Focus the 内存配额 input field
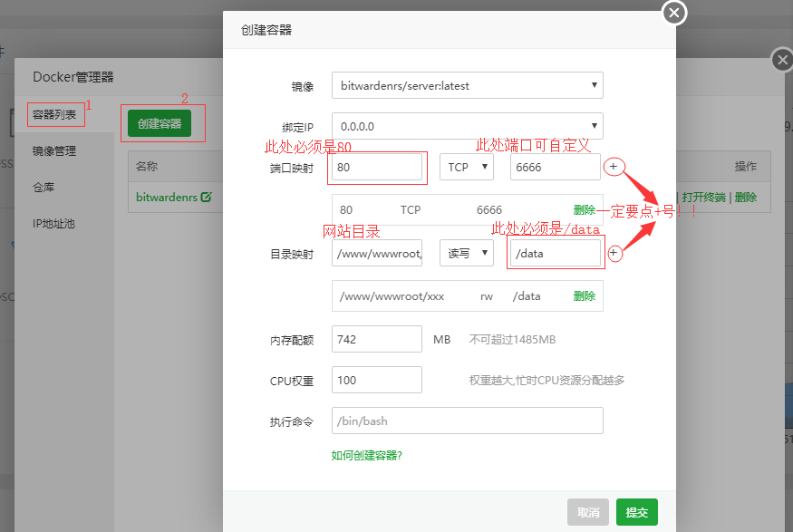Image resolution: width=793 pixels, height=532 pixels. [377, 339]
